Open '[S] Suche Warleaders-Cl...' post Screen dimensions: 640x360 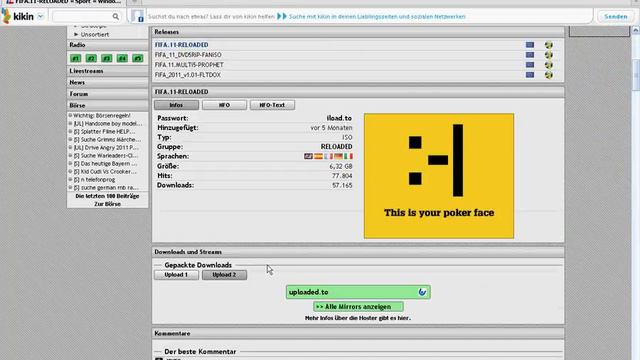pyautogui.click(x=106, y=156)
